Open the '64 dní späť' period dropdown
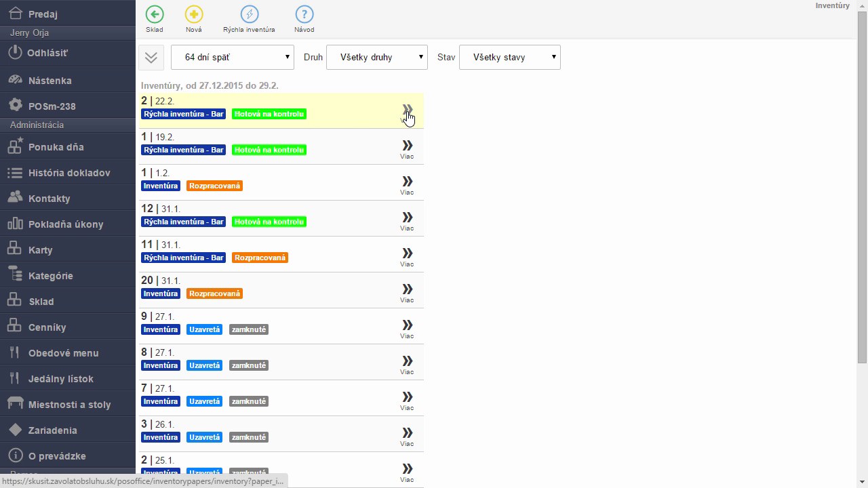Image resolution: width=868 pixels, height=488 pixels. (233, 57)
